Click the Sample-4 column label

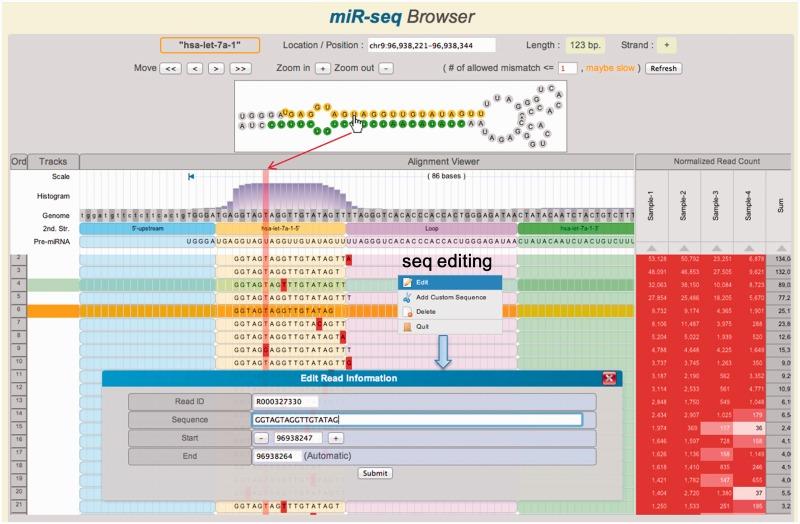coord(748,206)
